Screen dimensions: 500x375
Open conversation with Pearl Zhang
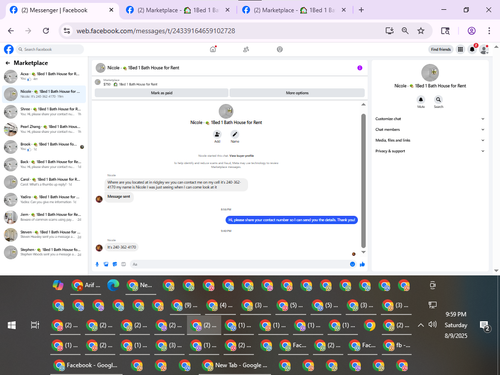tap(44, 129)
